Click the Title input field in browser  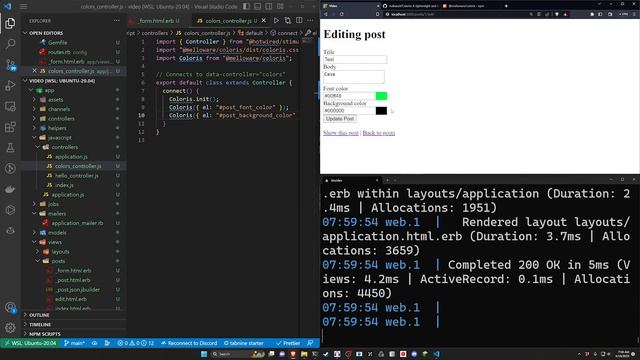click(x=355, y=60)
